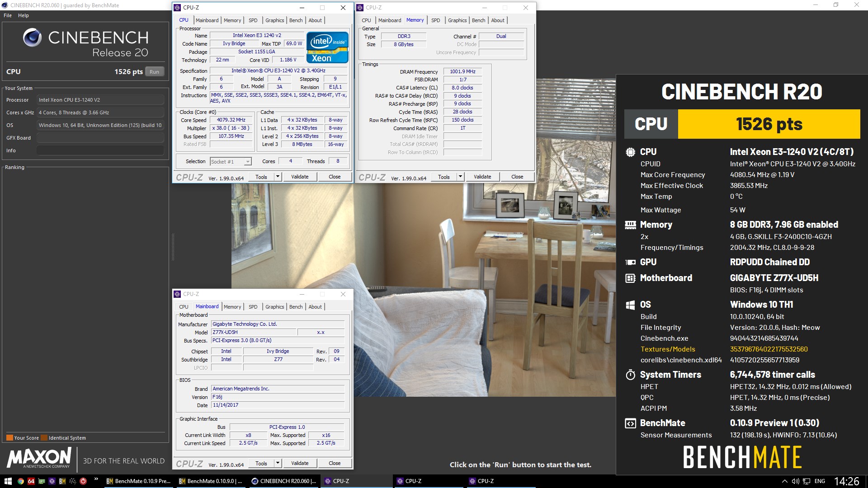Screen dimensions: 868x488
Task: Click Validate in CPU-Z Memory window
Action: pyautogui.click(x=482, y=177)
